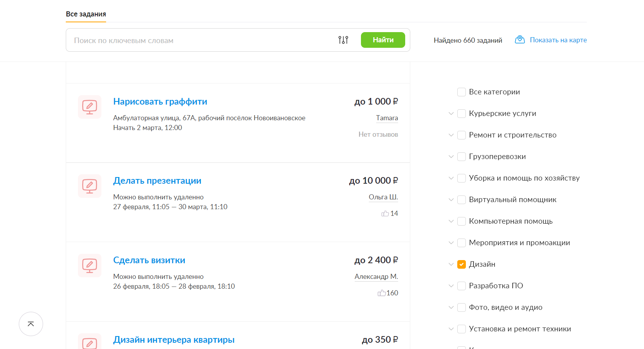
Task: View customer Александр М. profile
Action: pyautogui.click(x=376, y=277)
